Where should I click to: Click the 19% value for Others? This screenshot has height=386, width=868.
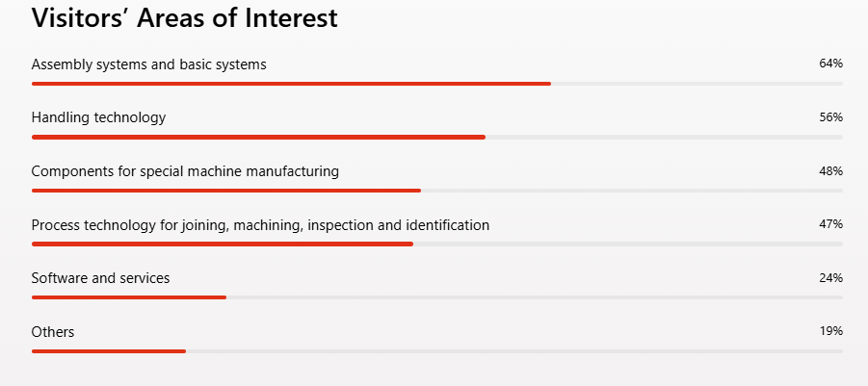coord(831,331)
